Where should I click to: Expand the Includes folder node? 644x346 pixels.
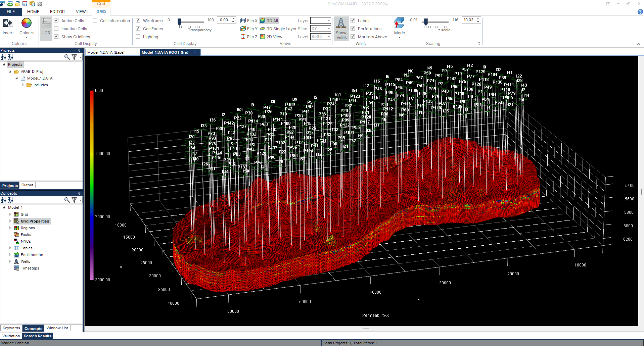(x=23, y=85)
